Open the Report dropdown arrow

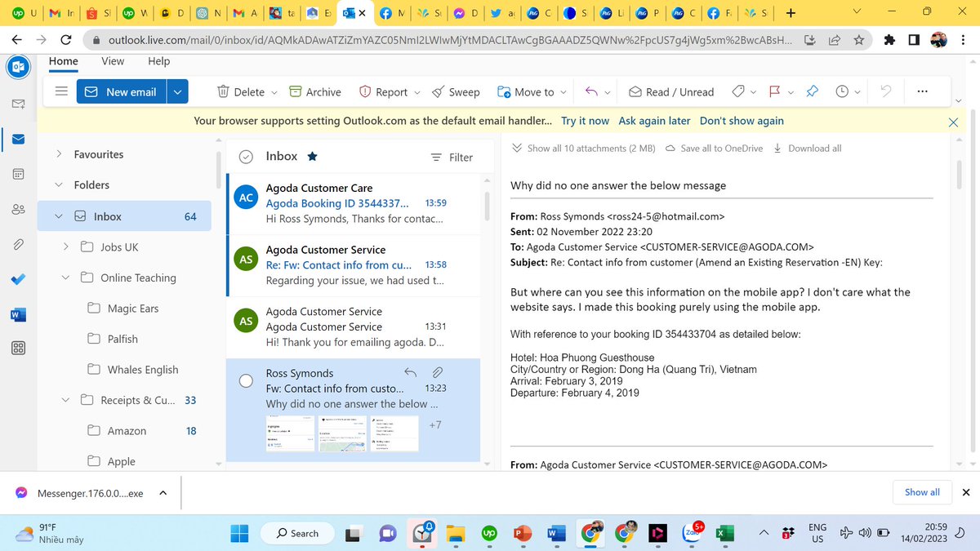(x=417, y=92)
